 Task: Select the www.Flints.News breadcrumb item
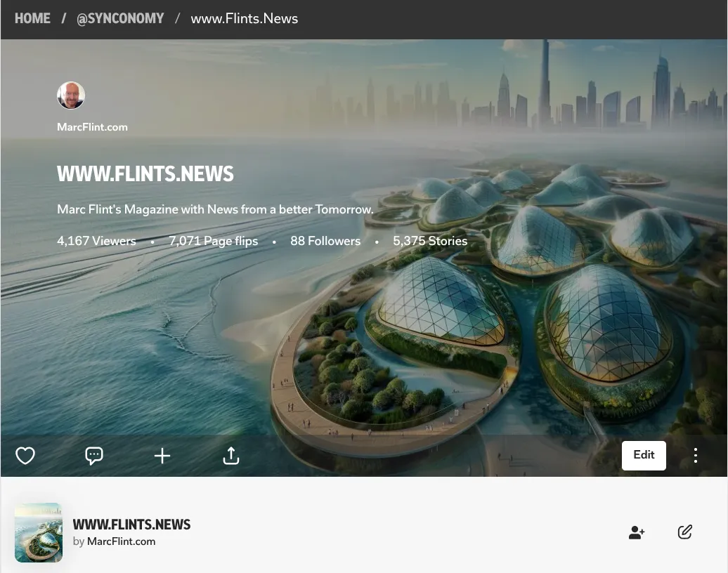point(245,18)
